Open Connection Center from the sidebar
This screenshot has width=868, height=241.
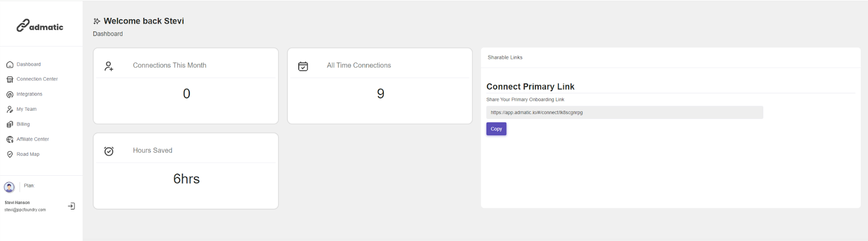(x=37, y=79)
